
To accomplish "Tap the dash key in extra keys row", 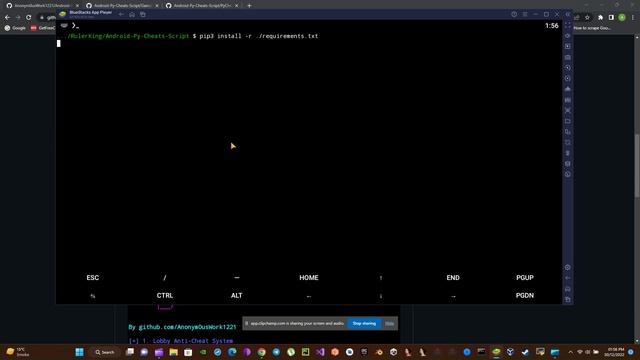I will pyautogui.click(x=237, y=278).
